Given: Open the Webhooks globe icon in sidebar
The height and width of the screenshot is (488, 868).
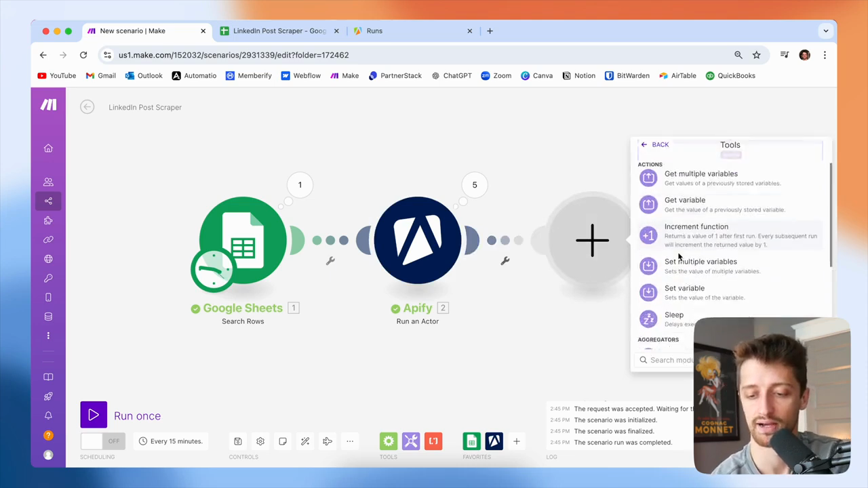Looking at the screenshot, I should pos(48,259).
